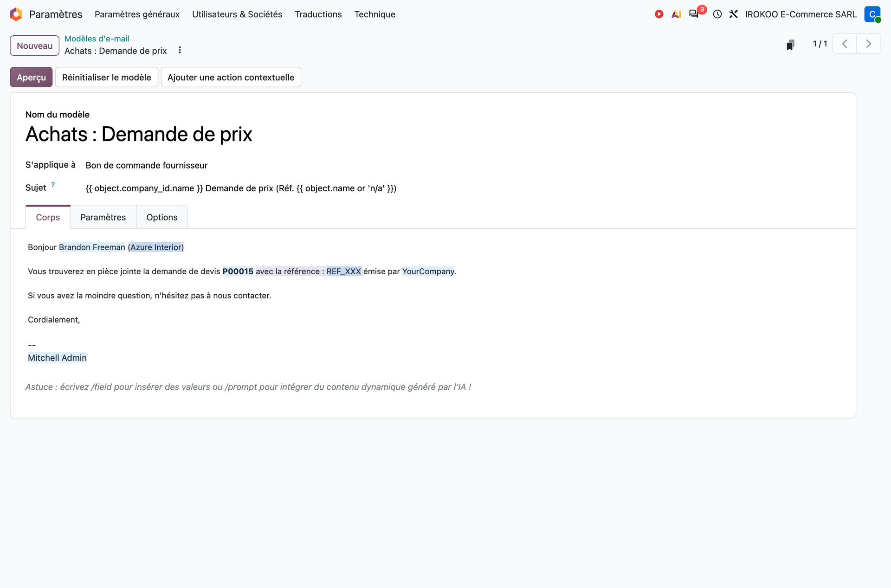Click the Aperçu button
The image size is (891, 588).
point(31,77)
